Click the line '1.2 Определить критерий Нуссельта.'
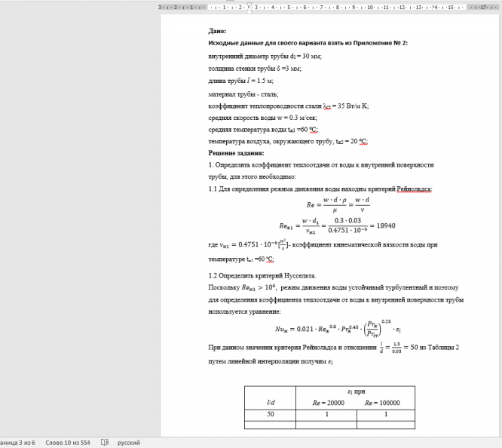Screen dimensions: 502x448 (x=262, y=275)
